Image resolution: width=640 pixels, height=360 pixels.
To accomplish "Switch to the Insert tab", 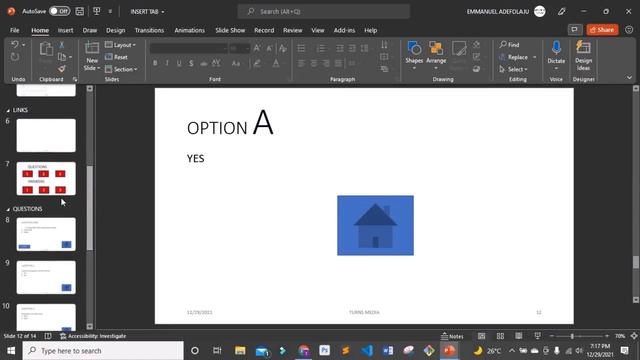I will tap(65, 30).
